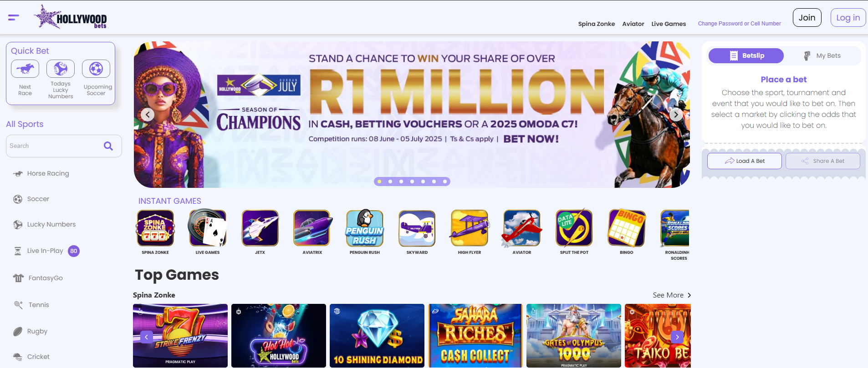Start the JetX instant game
The width and height of the screenshot is (868, 368).
pyautogui.click(x=260, y=228)
